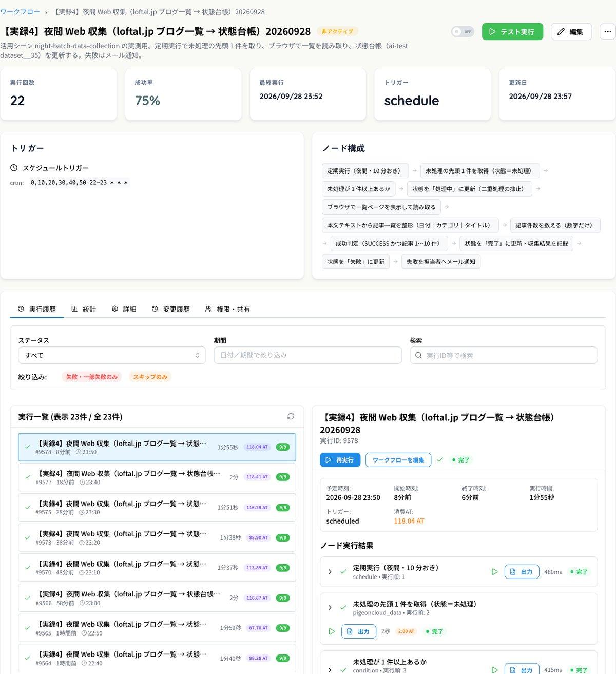Switch to the 権限・共有 tab
This screenshot has width=616, height=674.
(x=227, y=309)
